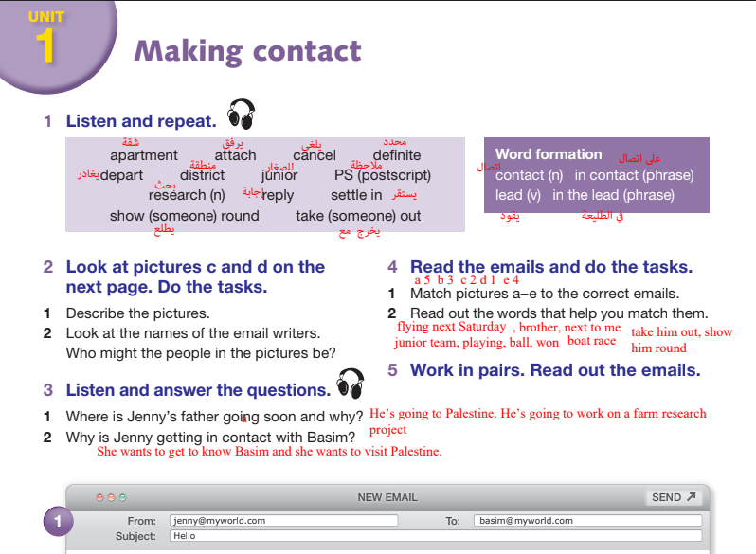Click the word definite in the vocabulary box
The width and height of the screenshot is (756, 554).
(x=397, y=155)
